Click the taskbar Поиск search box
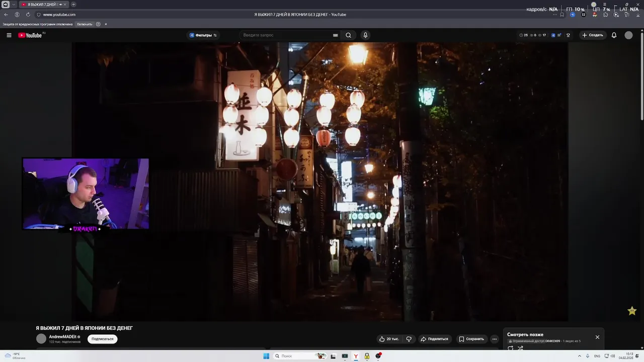Screen dimensions: 644x362 (x=299, y=356)
